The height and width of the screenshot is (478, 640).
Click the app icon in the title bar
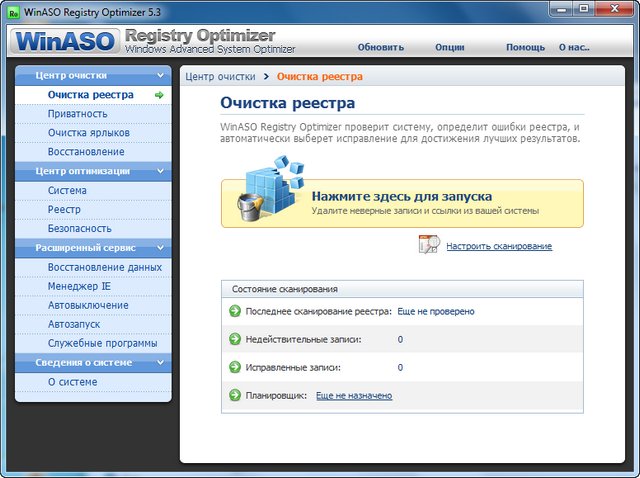point(13,11)
